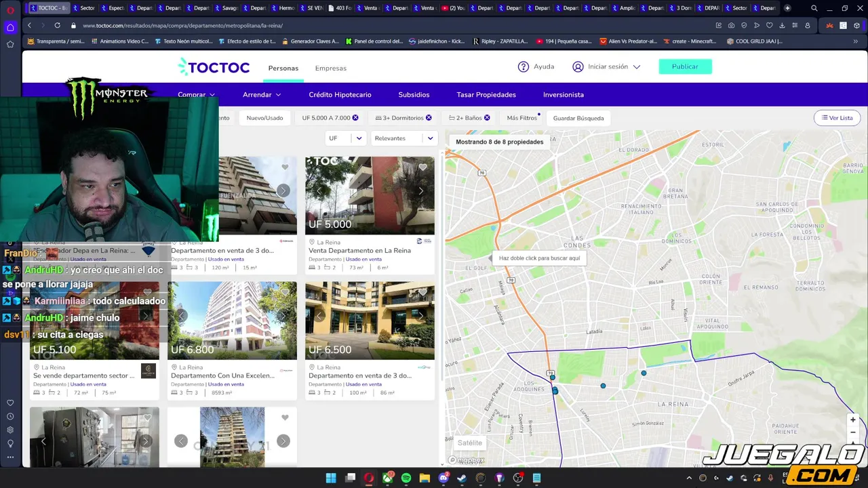868x488 pixels.
Task: Previous photo on UF 6.500 listing
Action: (x=319, y=316)
